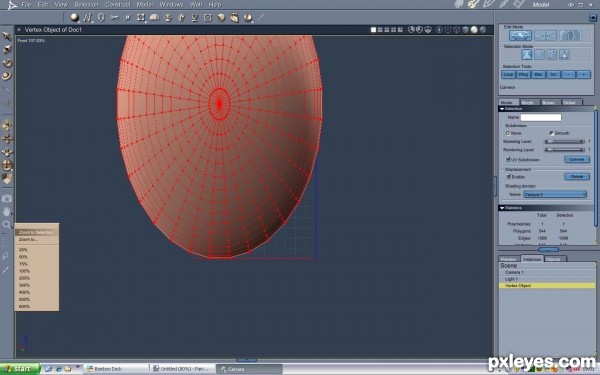Click the Btw selection tool button

point(538,75)
